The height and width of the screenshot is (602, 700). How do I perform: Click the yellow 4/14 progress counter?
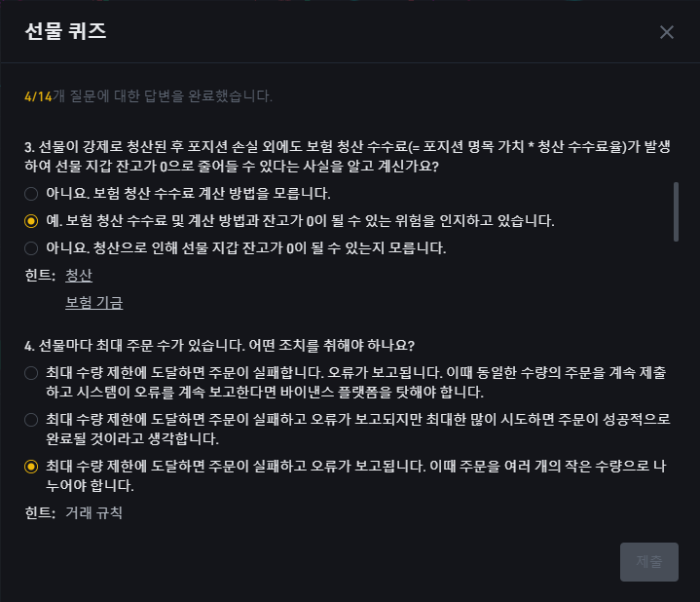coord(38,96)
